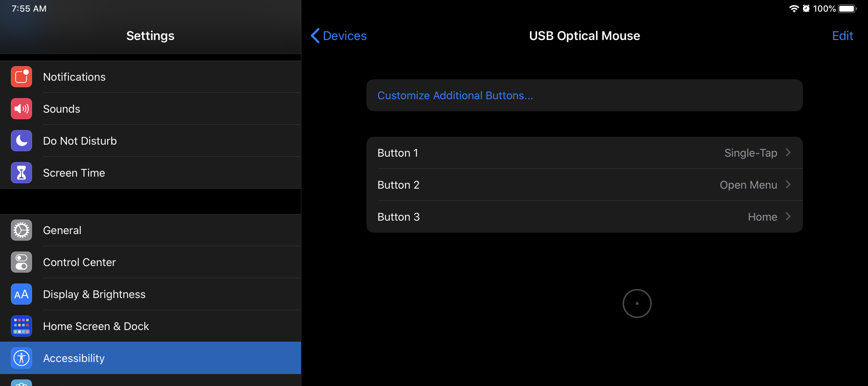
Task: Expand Button 3 Home chevron
Action: tap(788, 217)
